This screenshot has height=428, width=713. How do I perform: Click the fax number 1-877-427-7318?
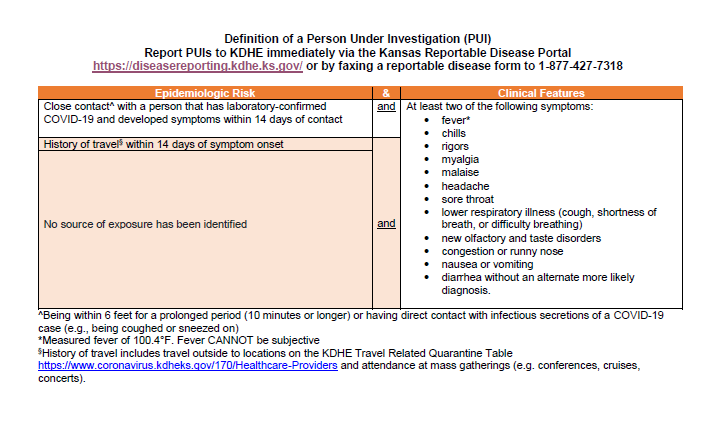(580, 66)
